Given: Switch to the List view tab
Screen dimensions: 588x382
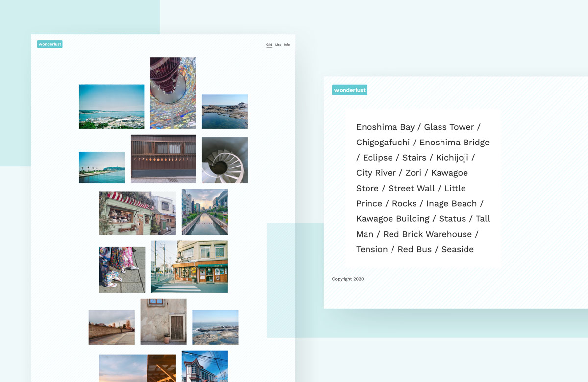Looking at the screenshot, I should coord(278,45).
